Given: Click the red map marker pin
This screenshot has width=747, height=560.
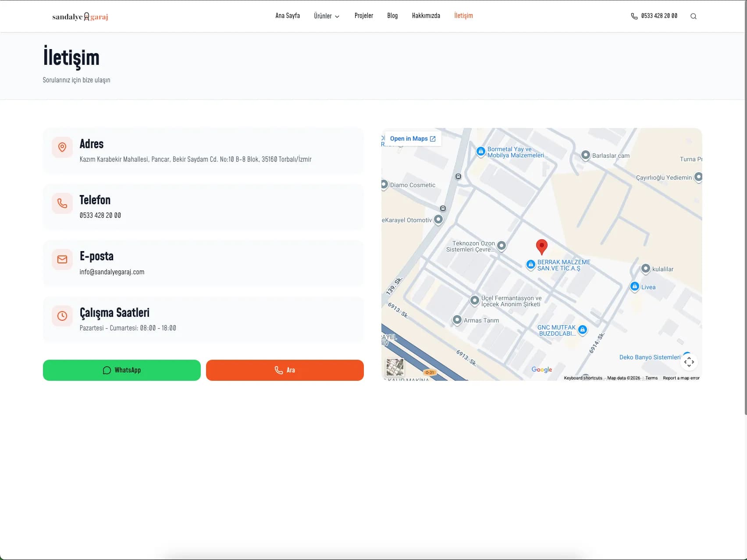Looking at the screenshot, I should coord(542,247).
